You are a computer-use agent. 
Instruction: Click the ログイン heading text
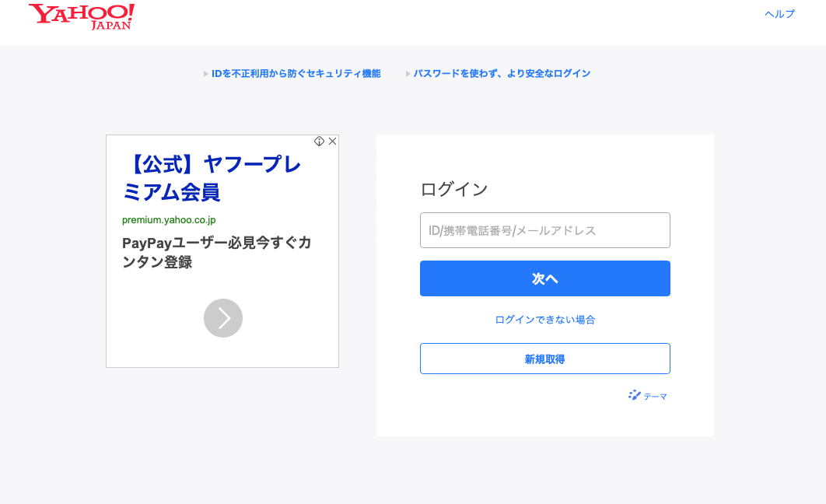pos(454,189)
